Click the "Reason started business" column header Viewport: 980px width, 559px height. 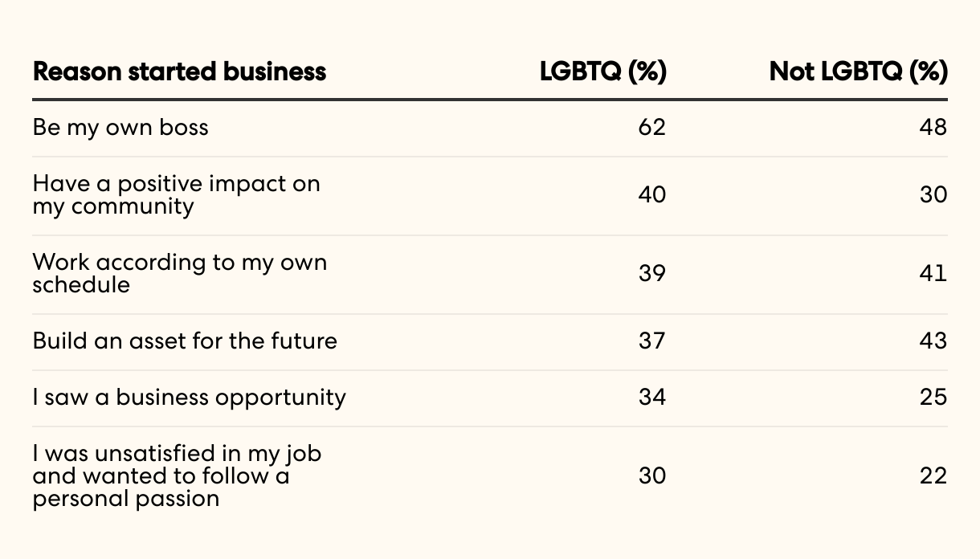click(179, 72)
